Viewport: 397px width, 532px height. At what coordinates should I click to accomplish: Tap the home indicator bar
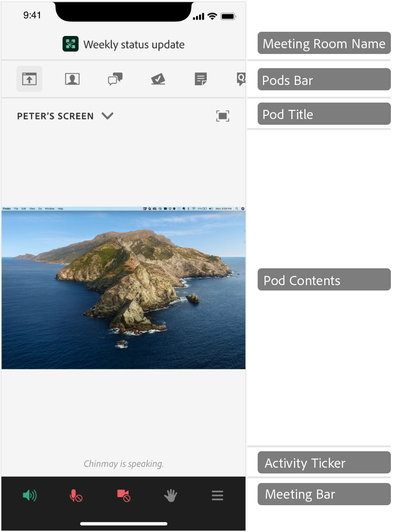coord(123,524)
